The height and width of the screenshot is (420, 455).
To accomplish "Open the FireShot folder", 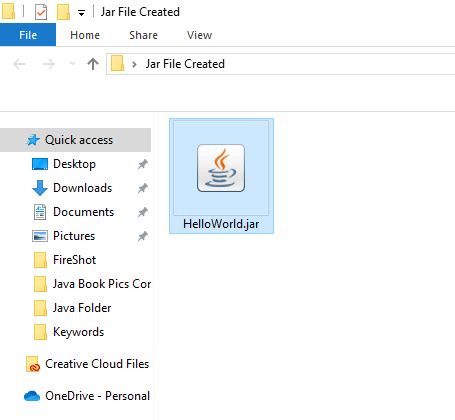I will [74, 260].
